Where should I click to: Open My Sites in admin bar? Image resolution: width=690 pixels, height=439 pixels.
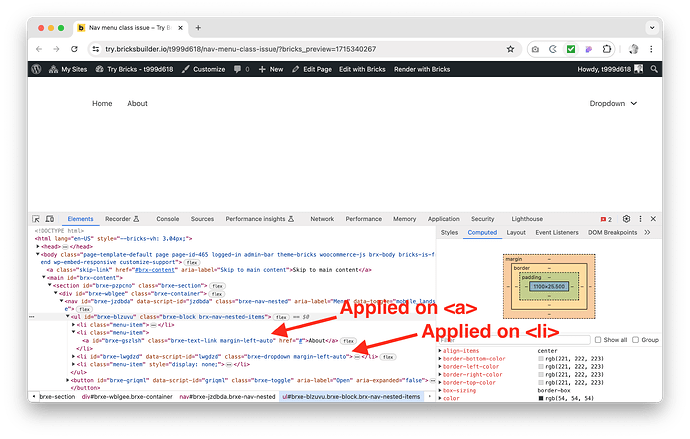tap(68, 69)
